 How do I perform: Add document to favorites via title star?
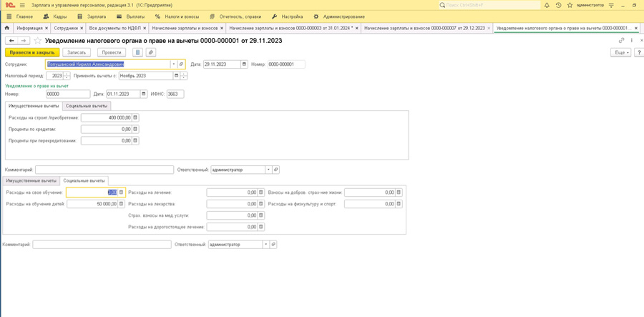click(x=37, y=41)
